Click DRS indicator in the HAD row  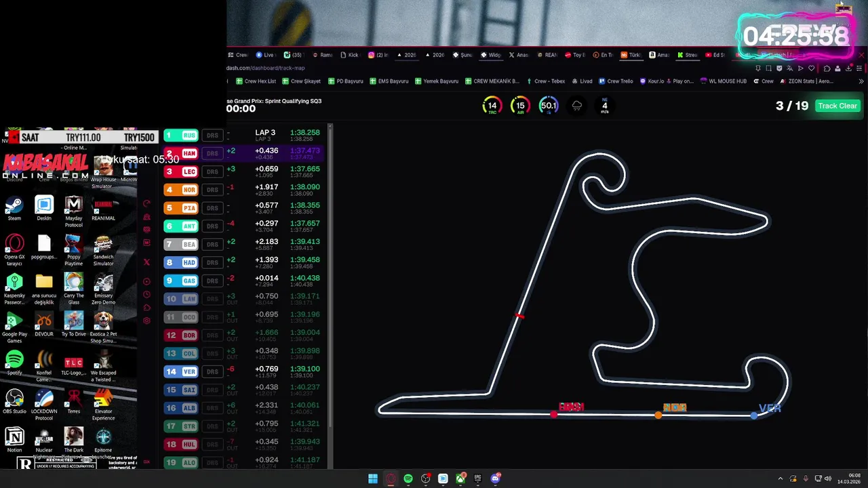coord(212,262)
